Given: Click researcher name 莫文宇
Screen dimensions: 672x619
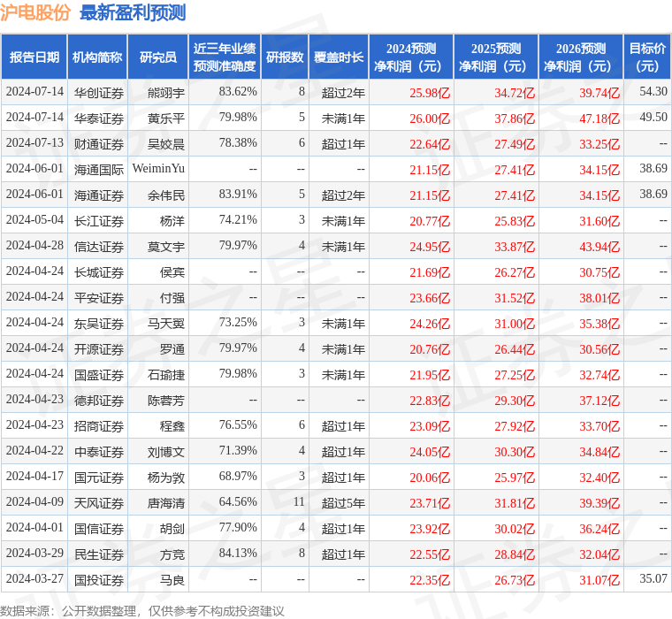Looking at the screenshot, I should pos(166,247).
